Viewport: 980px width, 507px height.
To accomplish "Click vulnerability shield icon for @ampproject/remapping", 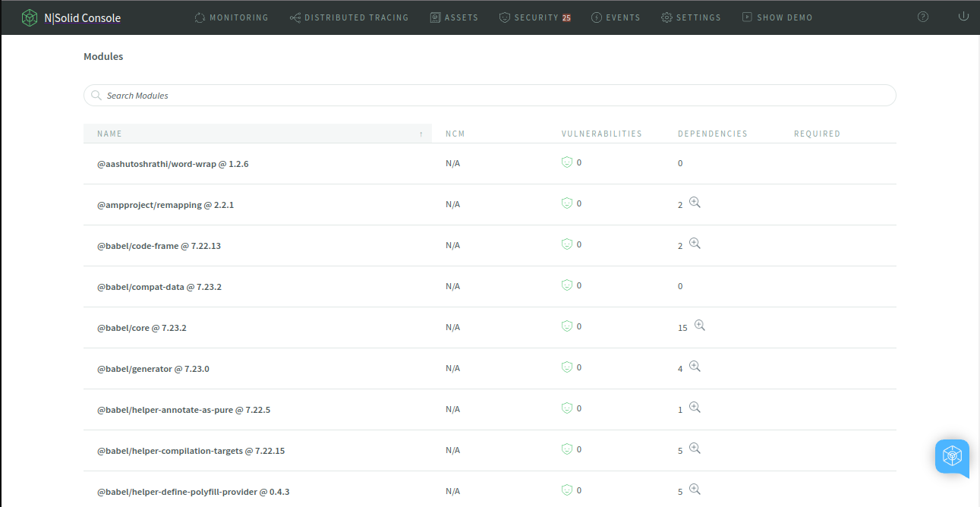I will [x=566, y=203].
